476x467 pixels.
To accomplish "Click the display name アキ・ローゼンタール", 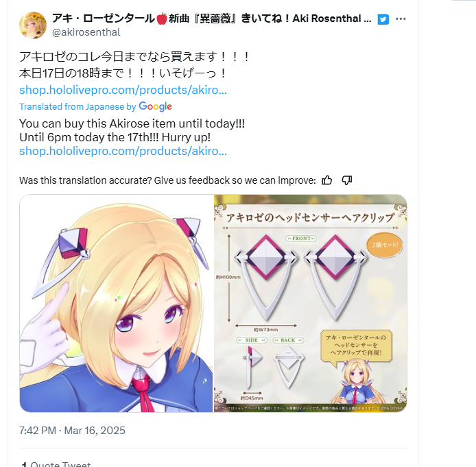I will (104, 19).
